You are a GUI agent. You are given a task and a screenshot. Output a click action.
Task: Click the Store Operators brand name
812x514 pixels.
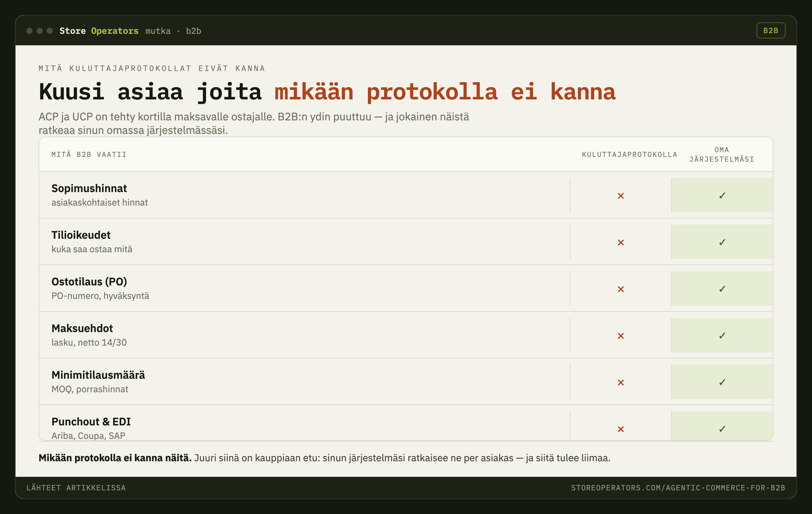point(99,31)
